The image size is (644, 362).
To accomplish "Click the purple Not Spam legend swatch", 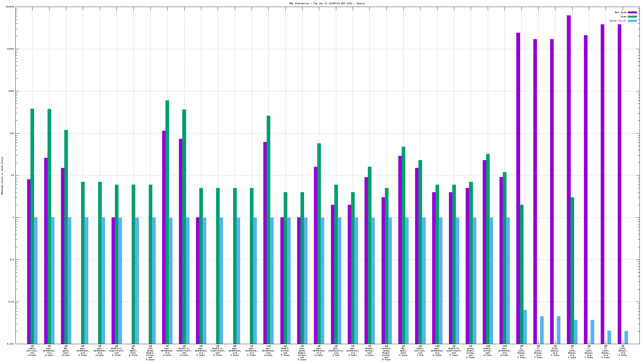I will click(632, 12).
